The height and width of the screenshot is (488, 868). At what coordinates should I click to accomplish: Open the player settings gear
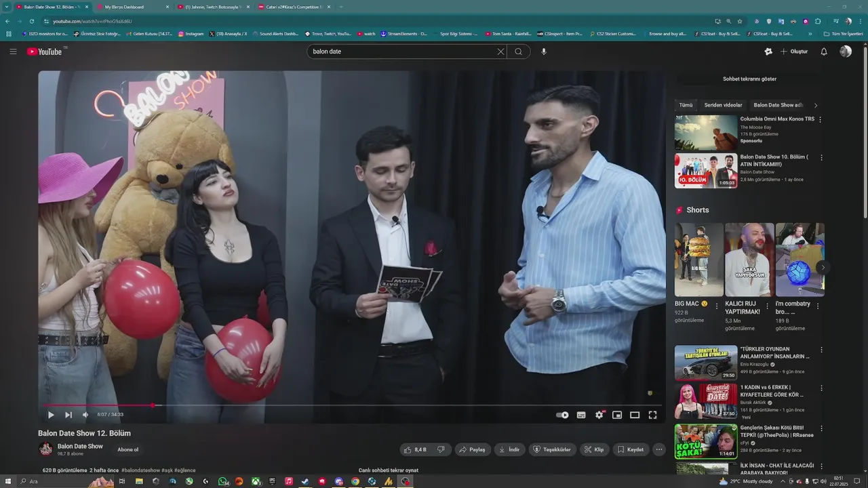click(x=599, y=415)
